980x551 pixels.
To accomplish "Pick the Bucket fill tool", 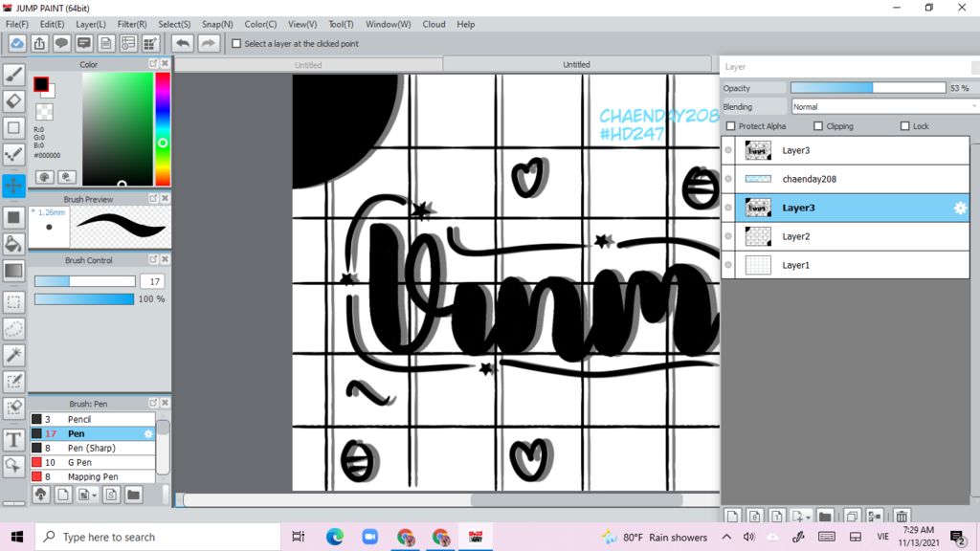I will [x=13, y=244].
